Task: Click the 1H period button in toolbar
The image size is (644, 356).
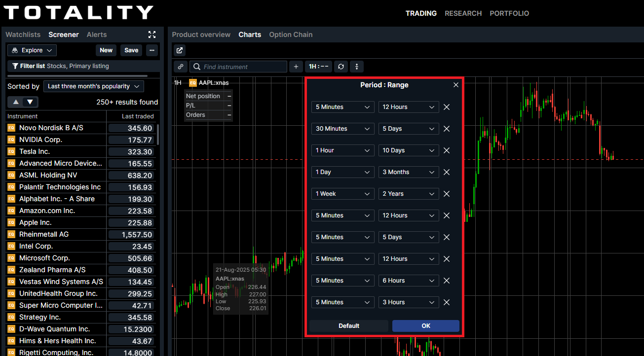Action: click(318, 67)
